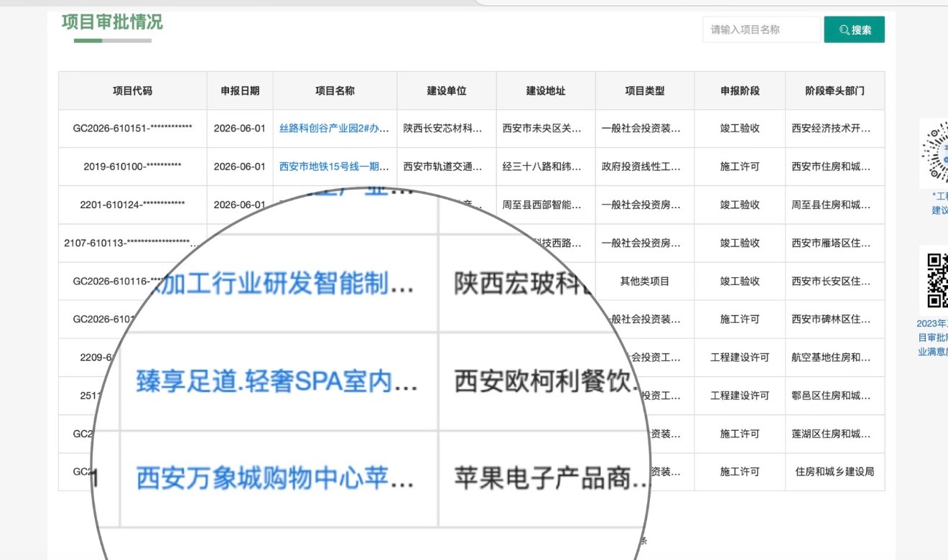Click 竣工验收 in the 西安经济技术开… row
This screenshot has width=948, height=560.
(740, 129)
